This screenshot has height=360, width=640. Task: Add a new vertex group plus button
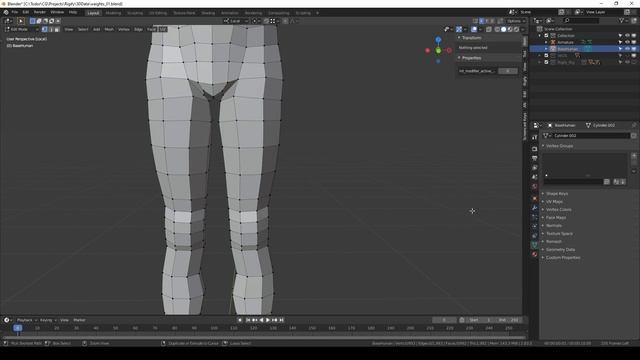point(634,156)
